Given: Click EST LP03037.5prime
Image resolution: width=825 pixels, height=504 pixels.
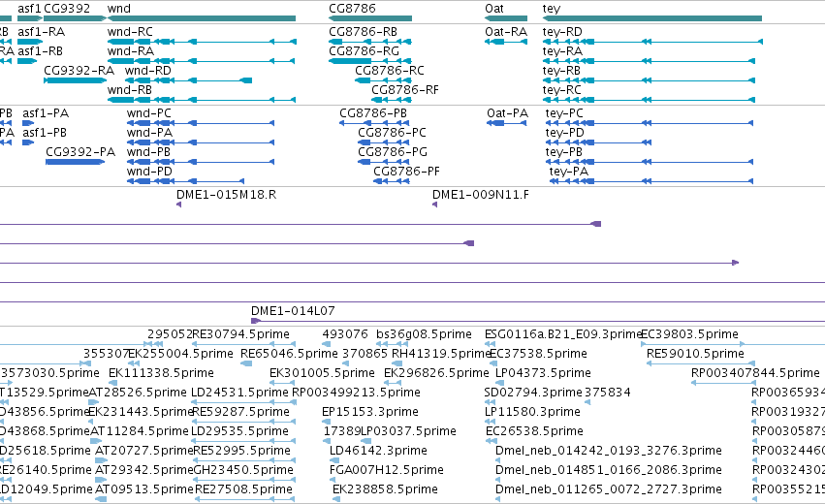Looking at the screenshot, I should [408, 431].
